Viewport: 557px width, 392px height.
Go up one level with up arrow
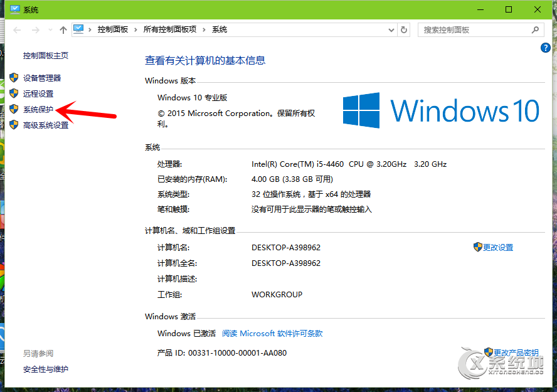click(x=63, y=30)
